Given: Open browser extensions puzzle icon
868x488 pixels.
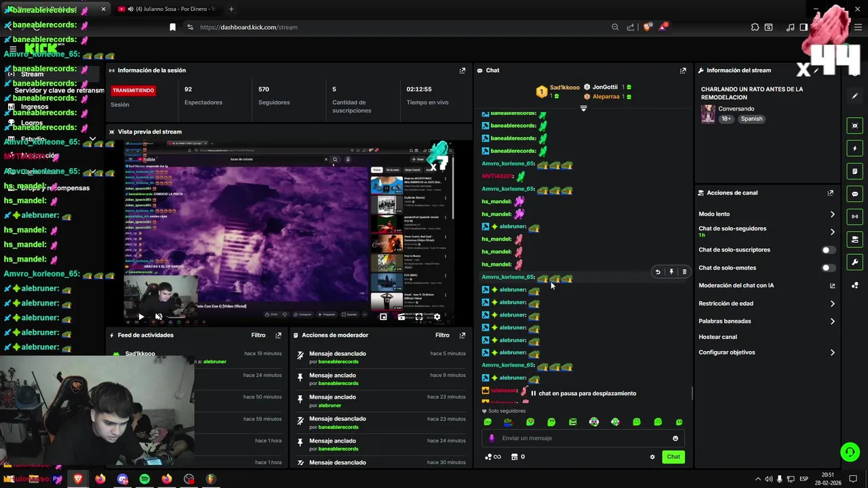Looking at the screenshot, I should click(755, 27).
